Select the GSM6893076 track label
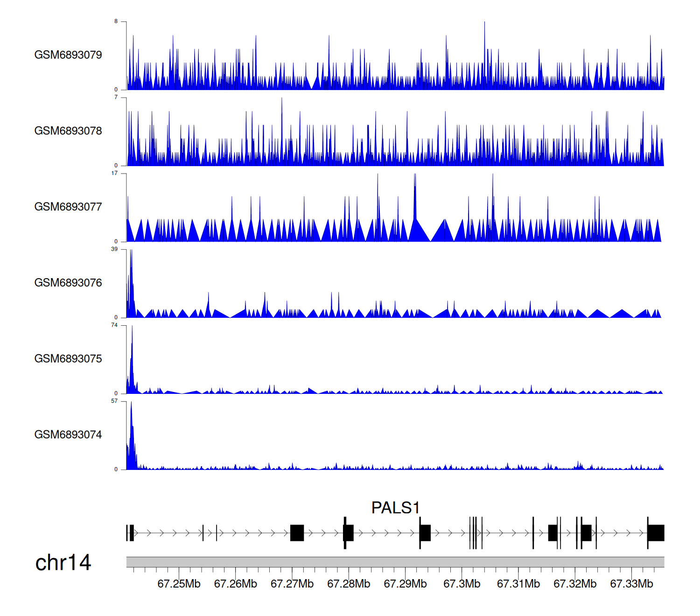The height and width of the screenshot is (616, 700). 68,283
